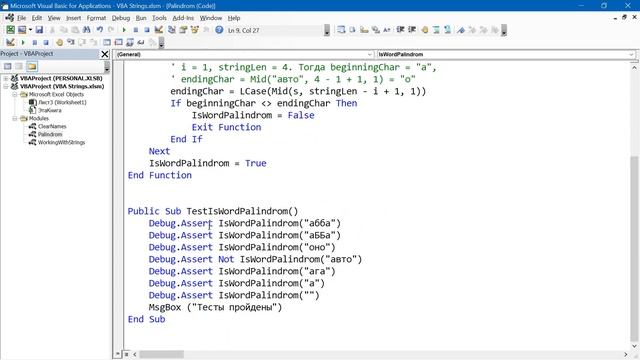Screen dimensions: 640x360
Task: Click on the 'End Function' text in the code
Action: 160,175
